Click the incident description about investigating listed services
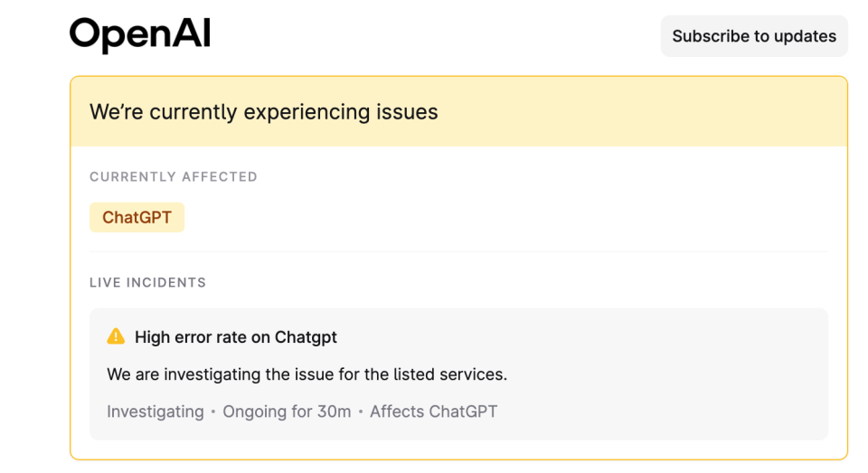Viewport: 868px width, 473px height. [x=307, y=374]
